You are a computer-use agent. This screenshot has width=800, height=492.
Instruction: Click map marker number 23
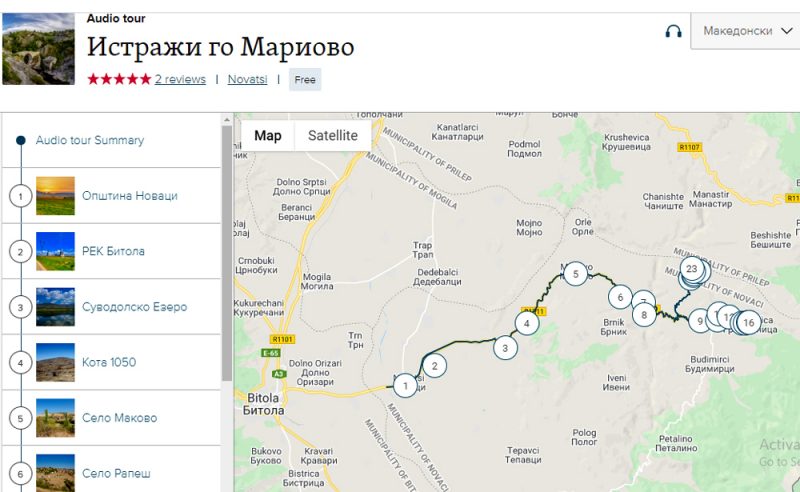pos(691,269)
